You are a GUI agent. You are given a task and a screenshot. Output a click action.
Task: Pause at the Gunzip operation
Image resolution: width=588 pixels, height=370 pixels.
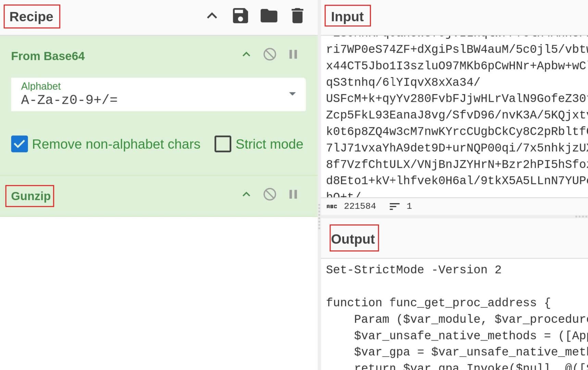[x=293, y=195]
